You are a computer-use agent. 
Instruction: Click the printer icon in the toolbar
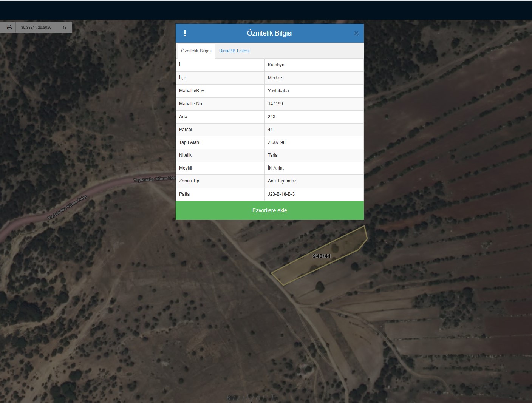[x=9, y=27]
